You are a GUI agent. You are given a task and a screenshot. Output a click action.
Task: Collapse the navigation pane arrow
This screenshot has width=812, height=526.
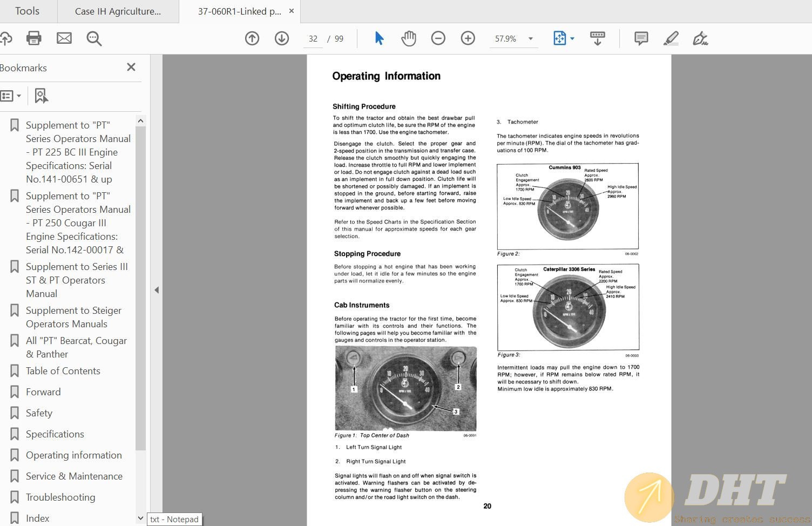tap(157, 290)
